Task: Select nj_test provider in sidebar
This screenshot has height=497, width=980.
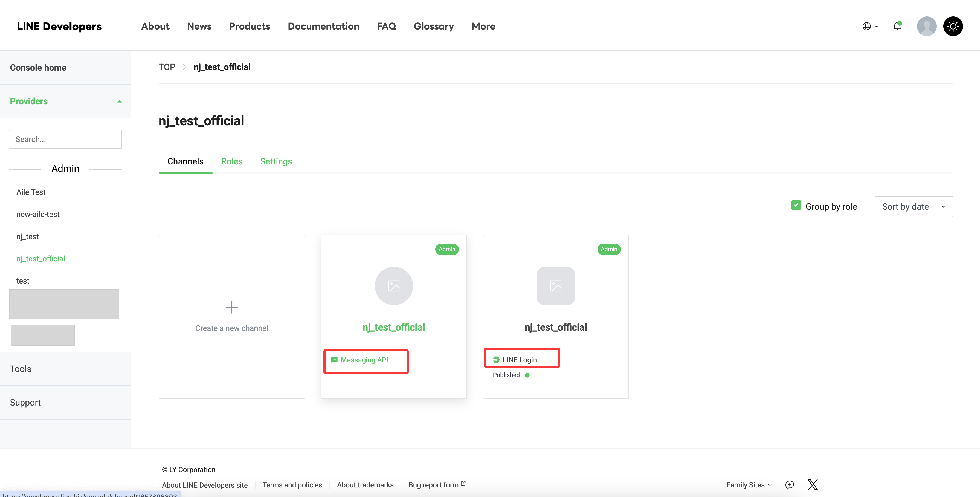Action: tap(27, 236)
